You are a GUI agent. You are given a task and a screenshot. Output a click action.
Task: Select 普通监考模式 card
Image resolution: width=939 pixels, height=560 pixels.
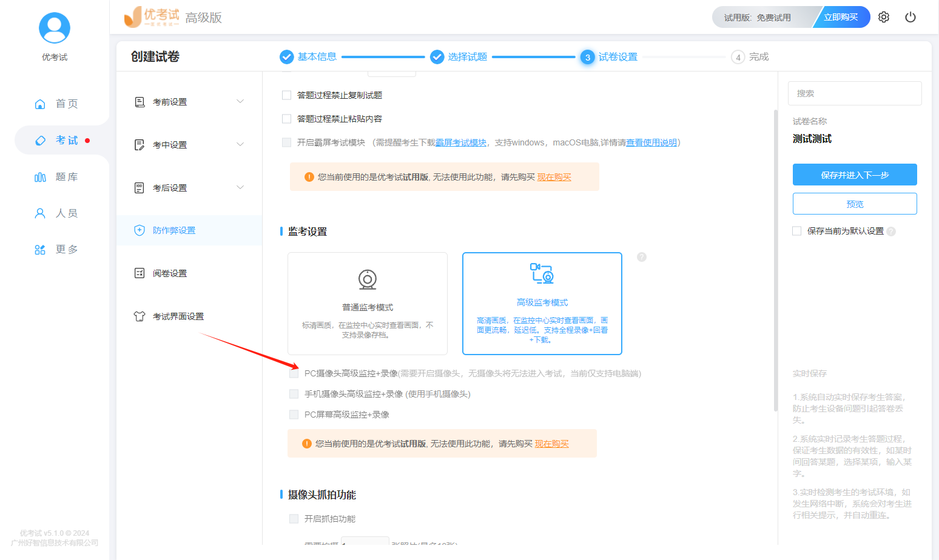(368, 304)
